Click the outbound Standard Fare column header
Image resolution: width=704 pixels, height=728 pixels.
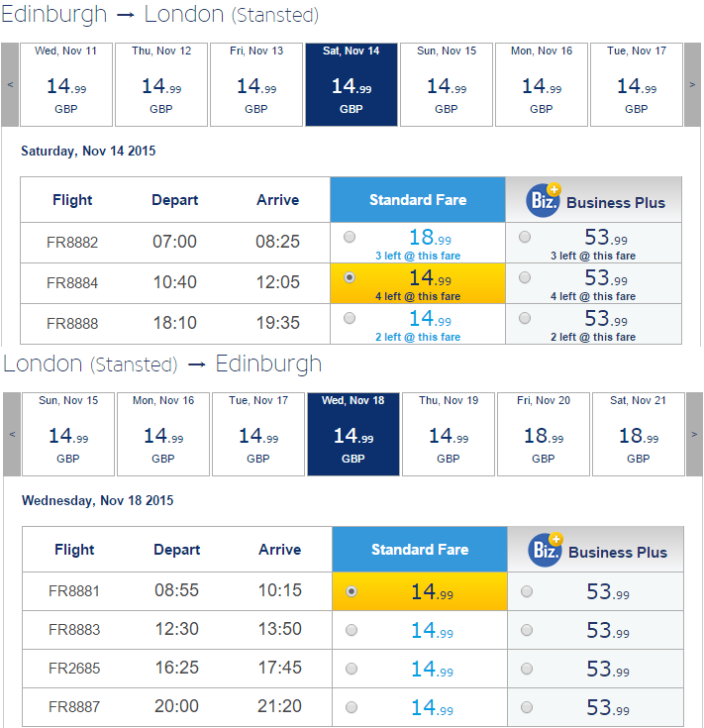pos(418,200)
